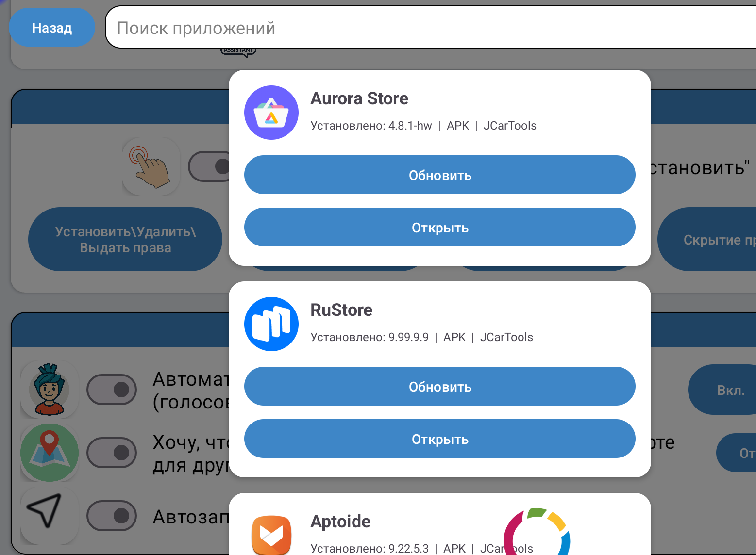This screenshot has width=756, height=555.
Task: Toggle the switch next to hand icon
Action: [209, 166]
